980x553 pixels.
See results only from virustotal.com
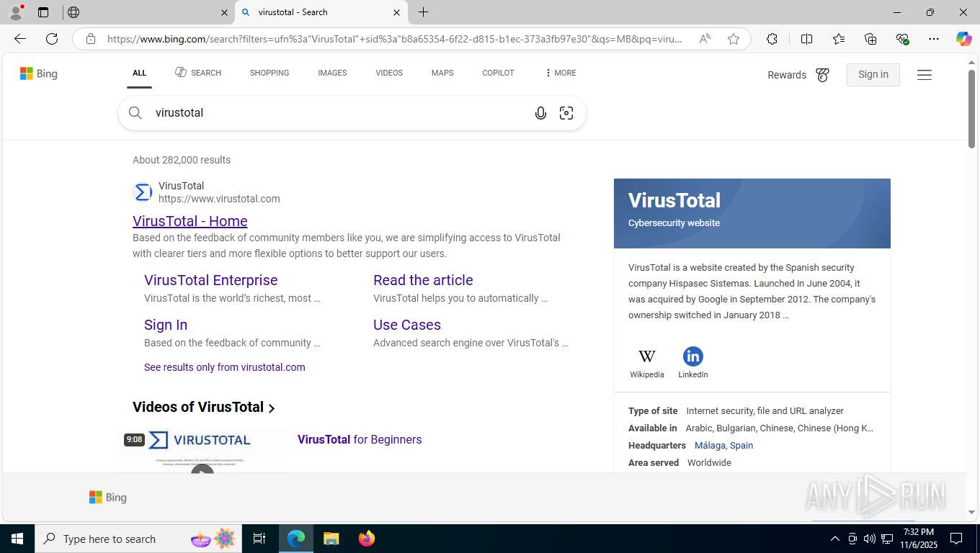coord(225,367)
